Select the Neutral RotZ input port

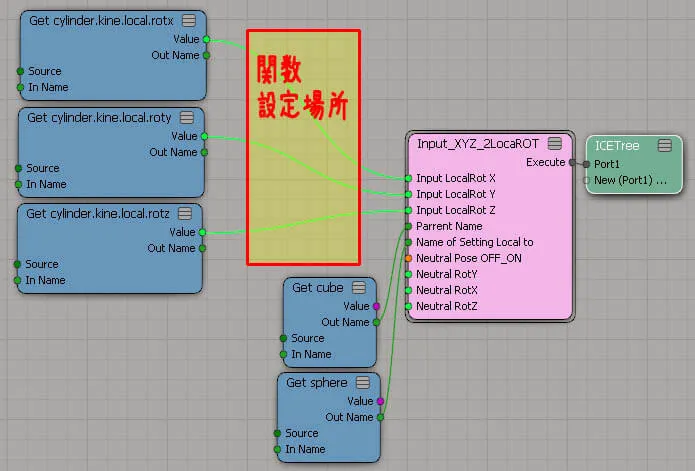click(408, 306)
